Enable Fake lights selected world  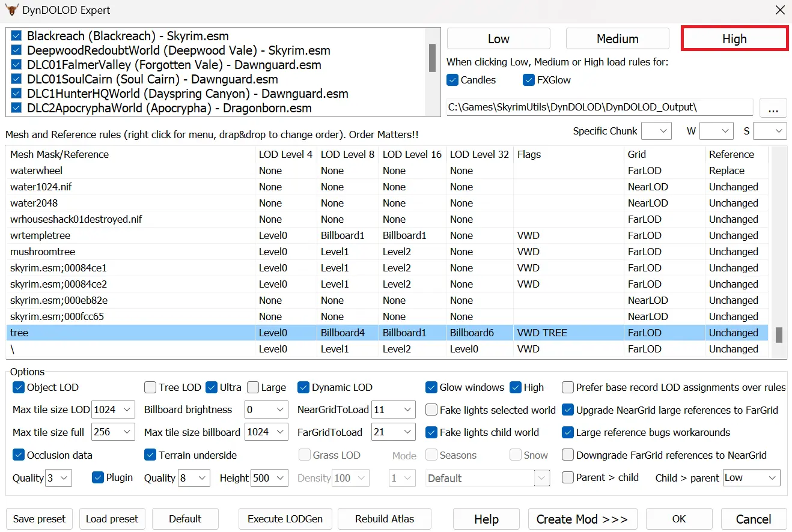click(x=431, y=410)
